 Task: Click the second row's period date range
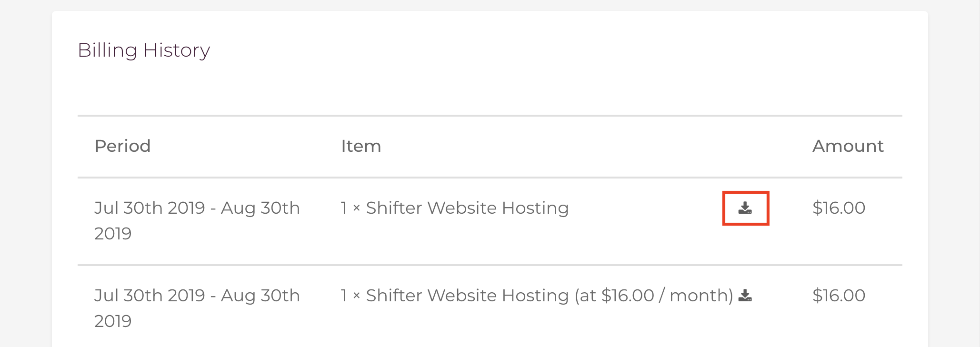(197, 308)
